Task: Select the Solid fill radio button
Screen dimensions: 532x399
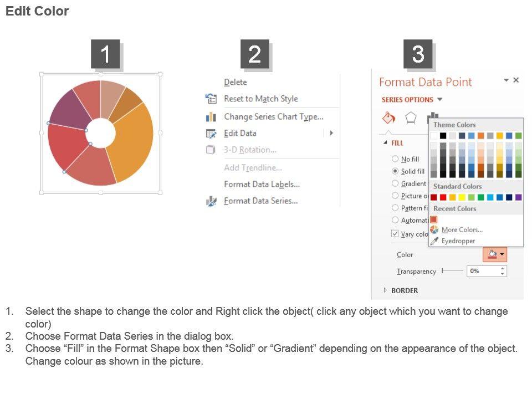Action: (395, 171)
